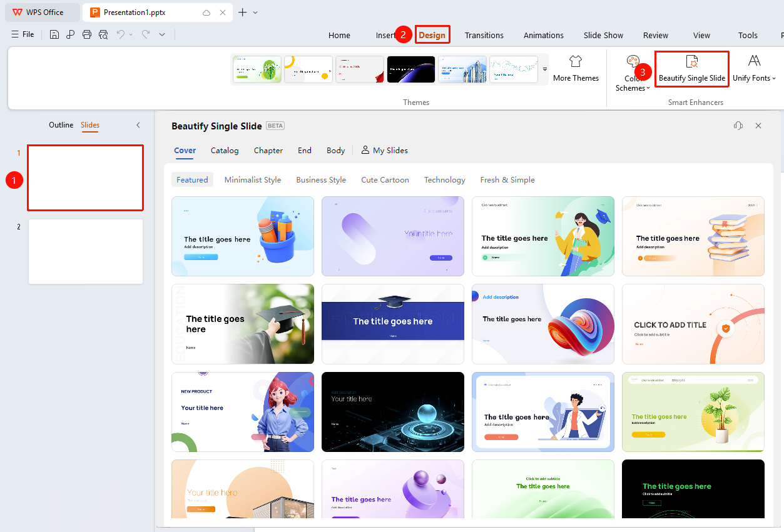The image size is (784, 532).
Task: Click the Save icon in quick access toolbar
Action: (x=54, y=34)
